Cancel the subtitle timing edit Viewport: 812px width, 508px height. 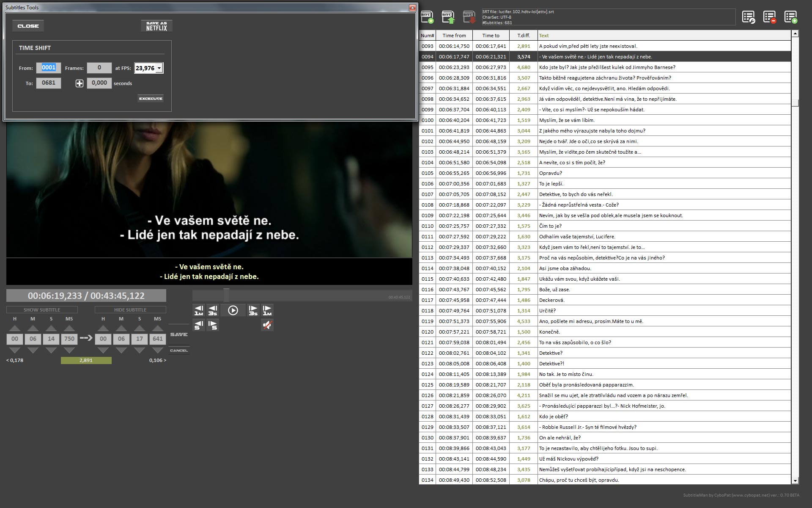179,351
